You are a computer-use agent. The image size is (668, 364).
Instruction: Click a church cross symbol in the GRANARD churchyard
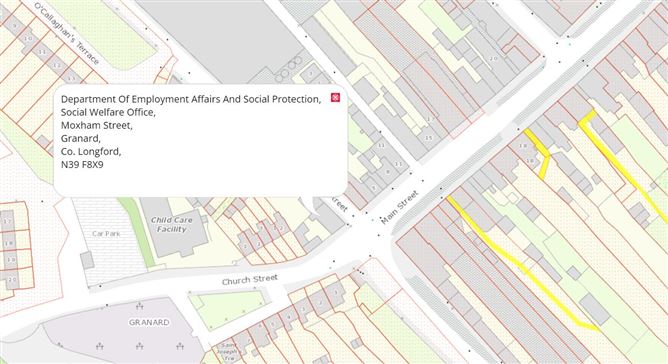(x=139, y=306)
